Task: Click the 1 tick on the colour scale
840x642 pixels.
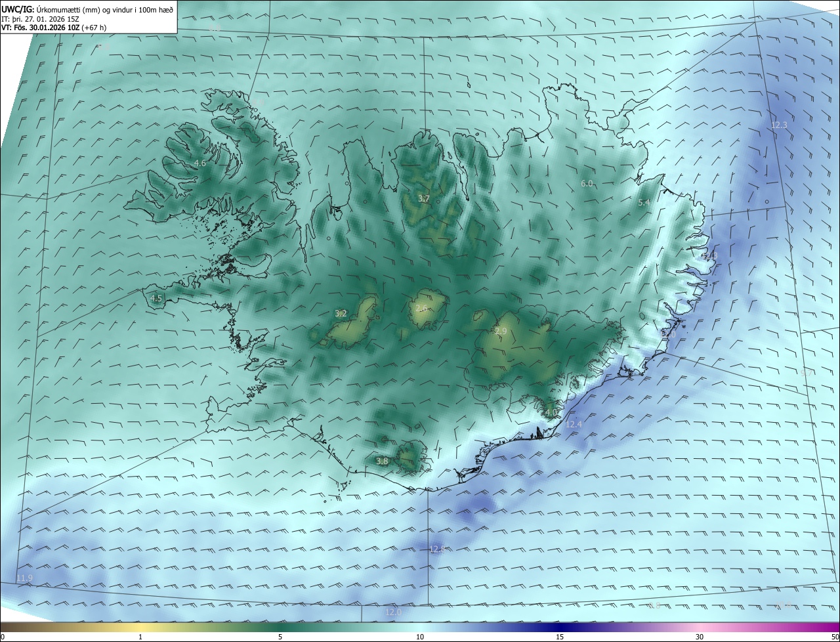Action: pyautogui.click(x=140, y=637)
